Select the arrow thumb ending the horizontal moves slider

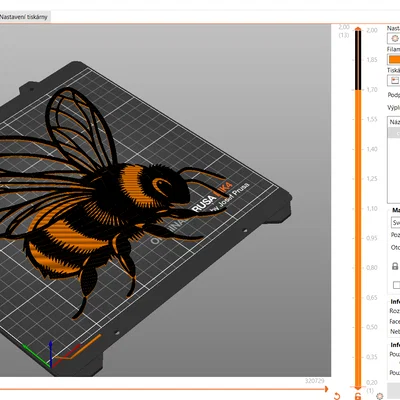326,389
